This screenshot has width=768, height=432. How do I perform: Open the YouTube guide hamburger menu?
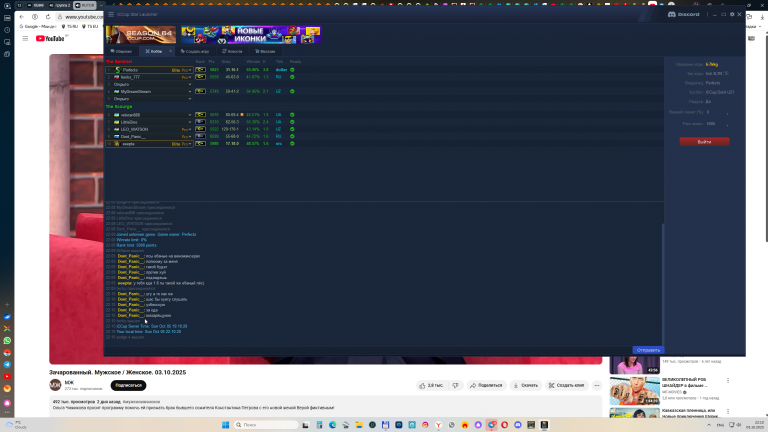pos(25,38)
